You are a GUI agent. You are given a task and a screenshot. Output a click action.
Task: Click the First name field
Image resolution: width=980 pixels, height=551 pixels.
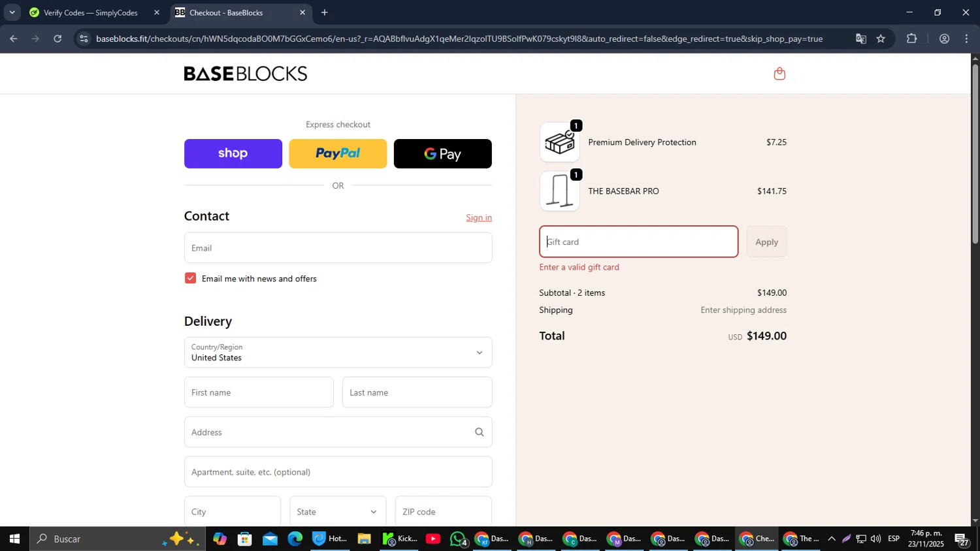(x=259, y=392)
